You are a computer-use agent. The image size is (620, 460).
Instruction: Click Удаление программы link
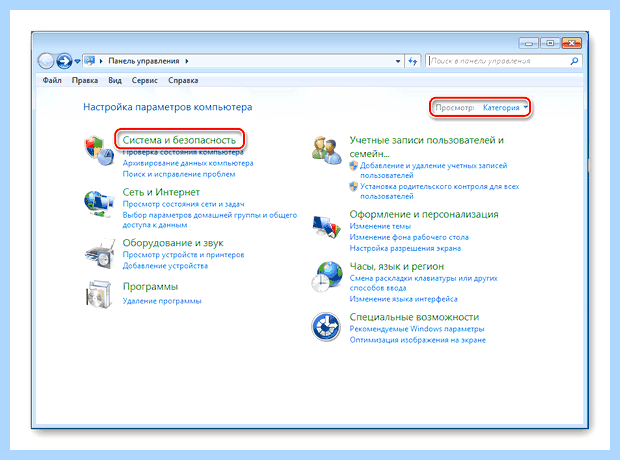(162, 301)
